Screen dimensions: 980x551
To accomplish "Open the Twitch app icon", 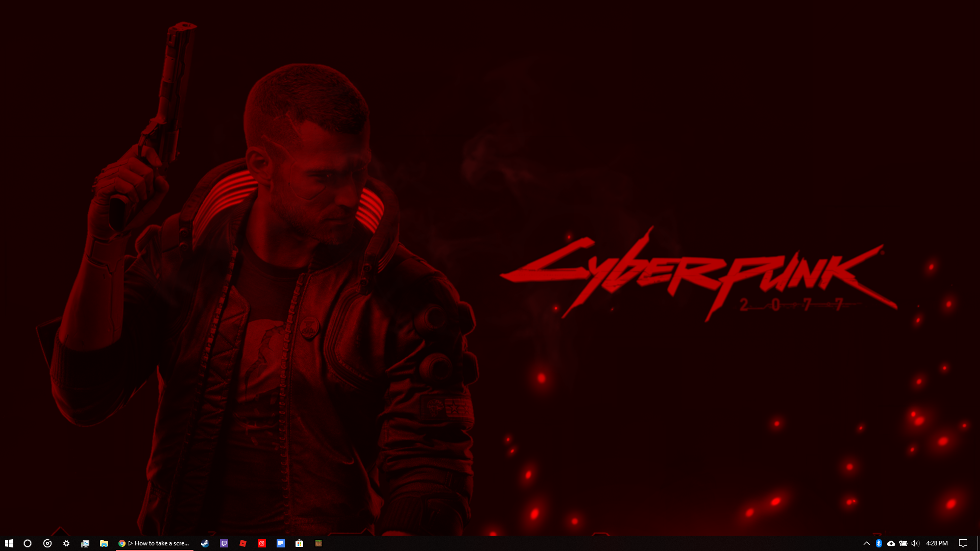I will click(224, 543).
